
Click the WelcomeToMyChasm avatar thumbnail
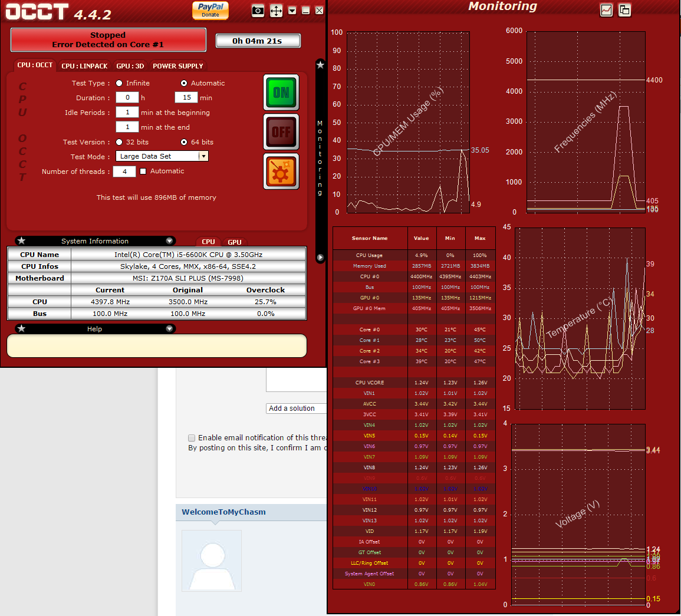212,561
